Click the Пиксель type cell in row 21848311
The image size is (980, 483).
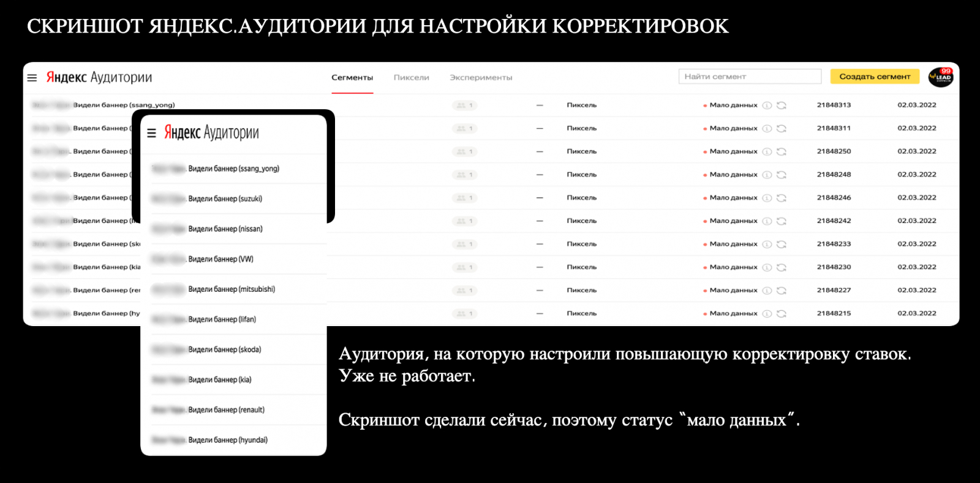[581, 128]
